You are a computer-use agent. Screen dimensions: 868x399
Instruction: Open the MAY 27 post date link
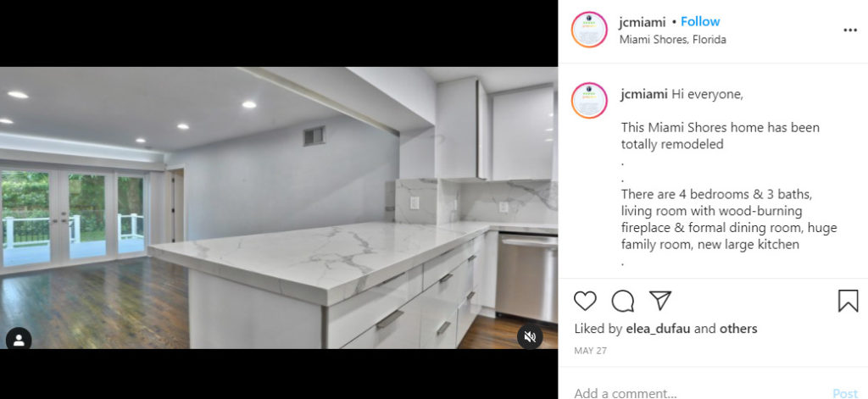click(590, 351)
